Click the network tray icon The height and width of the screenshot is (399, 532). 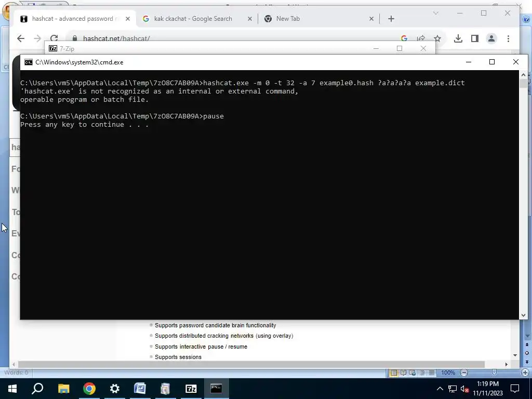click(453, 389)
